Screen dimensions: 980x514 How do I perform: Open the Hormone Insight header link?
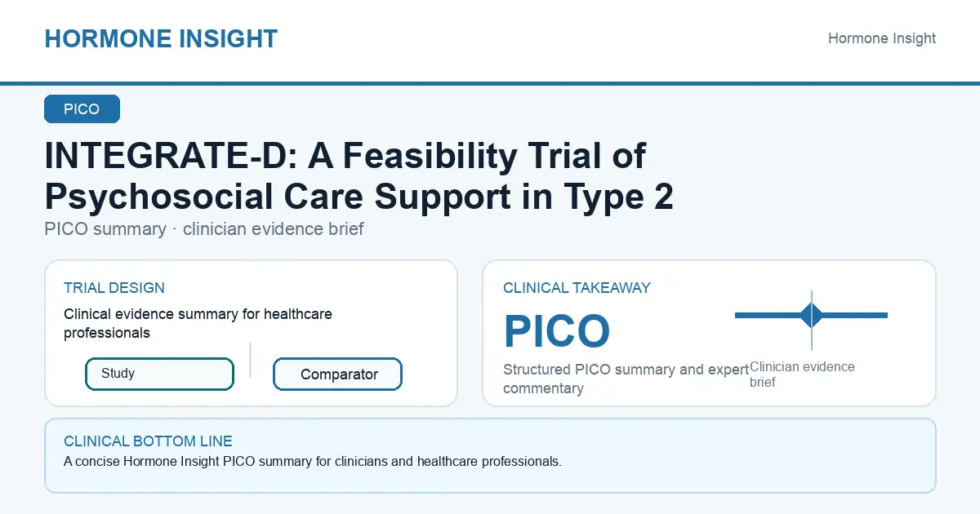point(882,38)
